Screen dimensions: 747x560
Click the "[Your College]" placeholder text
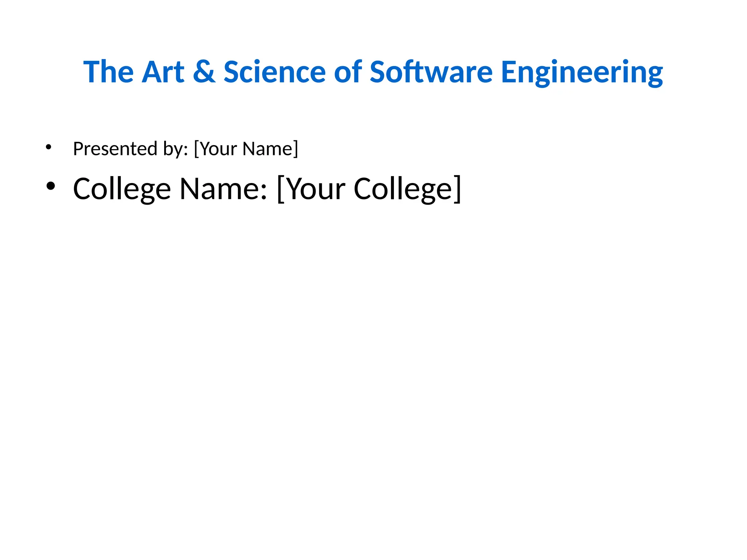click(369, 189)
